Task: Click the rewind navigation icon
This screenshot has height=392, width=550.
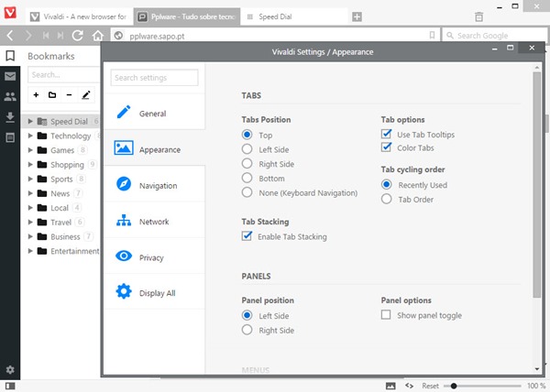Action: [46, 36]
